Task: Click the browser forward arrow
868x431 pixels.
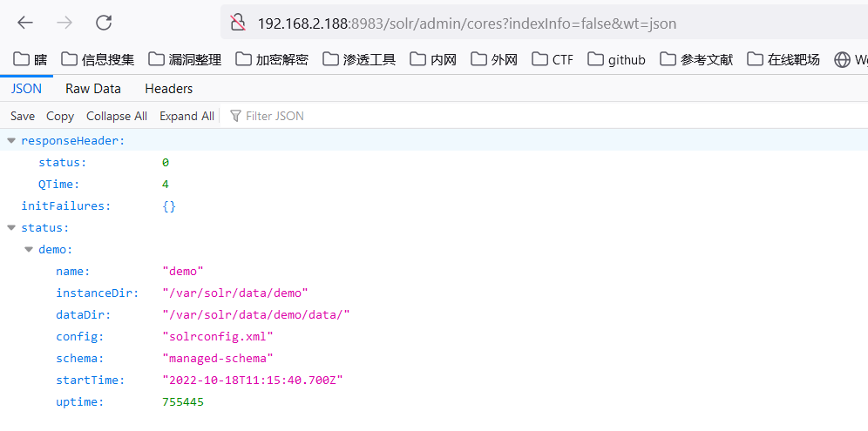Action: coord(64,24)
